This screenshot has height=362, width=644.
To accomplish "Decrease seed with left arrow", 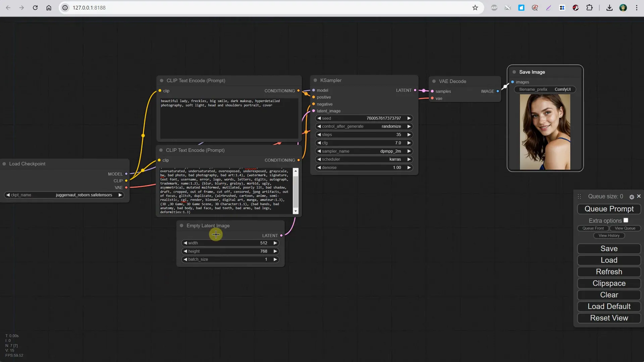I will [x=319, y=118].
